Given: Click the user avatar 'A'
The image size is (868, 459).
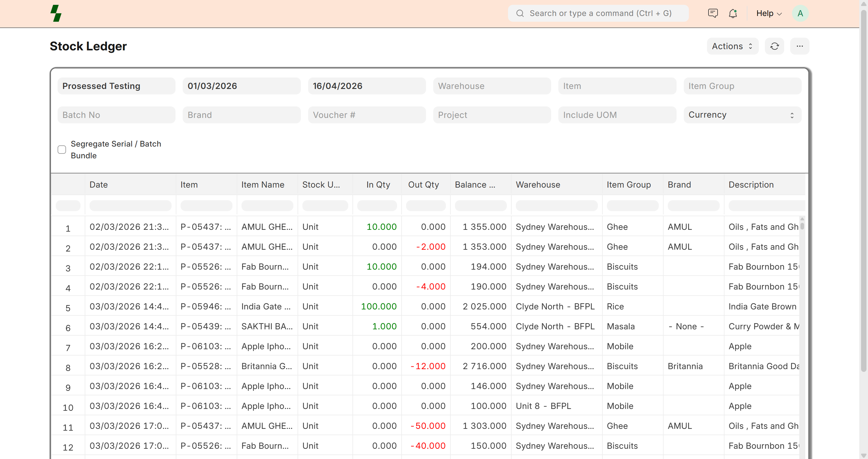Looking at the screenshot, I should click(x=800, y=14).
